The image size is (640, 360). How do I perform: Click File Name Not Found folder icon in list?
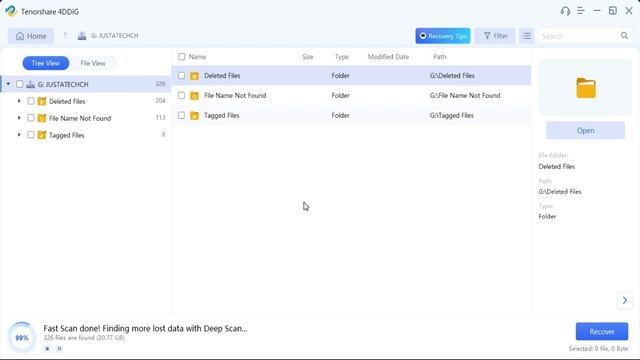(195, 96)
